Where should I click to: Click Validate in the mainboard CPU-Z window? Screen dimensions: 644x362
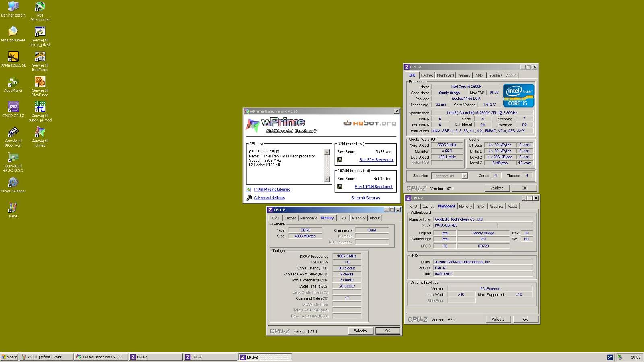[x=498, y=319]
